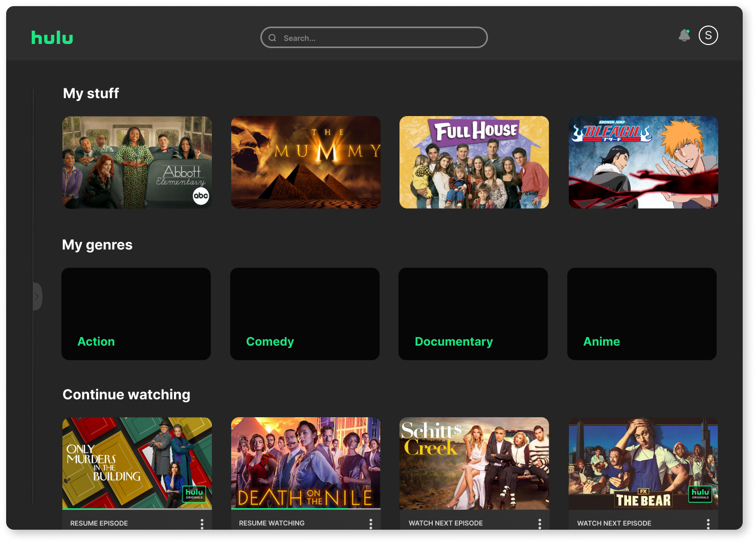This screenshot has height=543, width=756.
Task: Click Watch Next Episode for Schitt's Creek
Action: point(446,524)
